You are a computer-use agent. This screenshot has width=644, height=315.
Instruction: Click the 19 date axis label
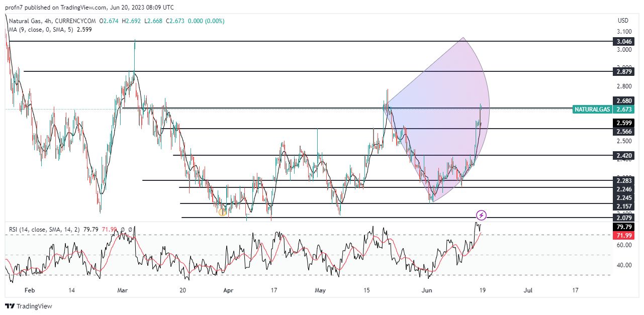click(482, 290)
